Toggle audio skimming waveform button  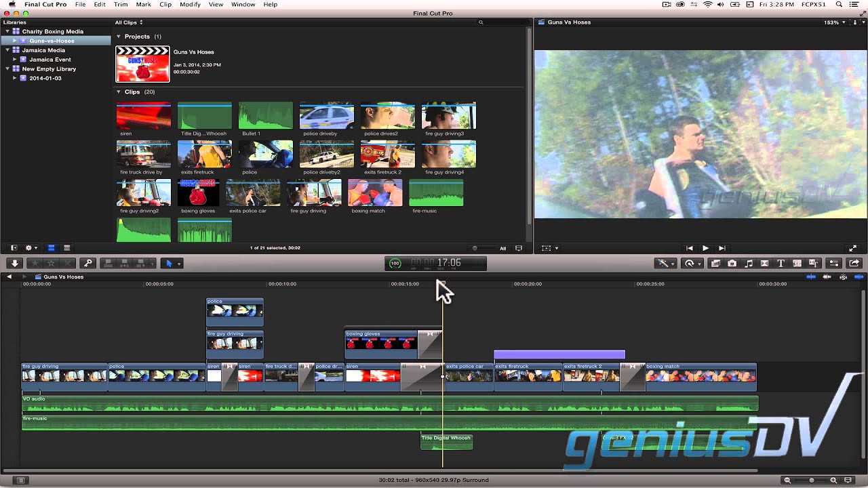pos(827,277)
